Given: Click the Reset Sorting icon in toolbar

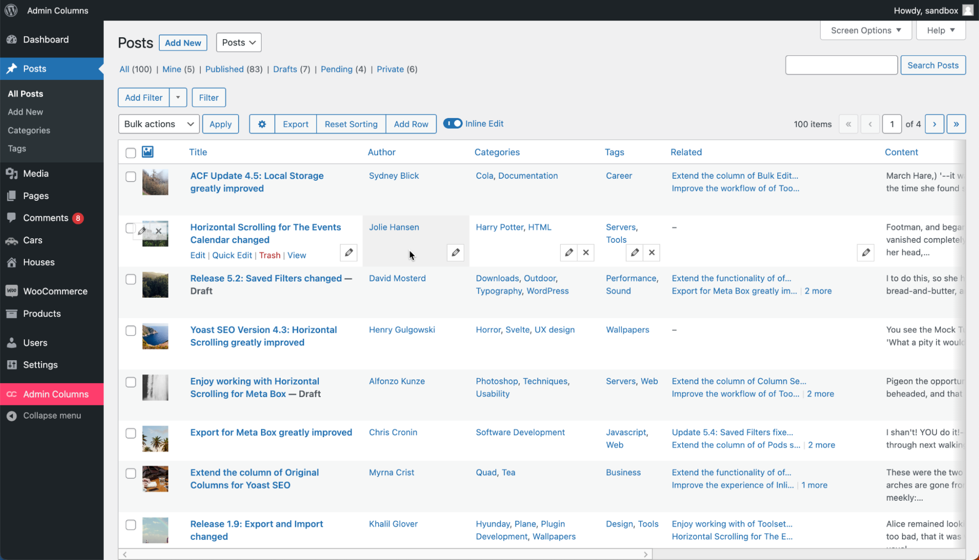Looking at the screenshot, I should click(351, 124).
